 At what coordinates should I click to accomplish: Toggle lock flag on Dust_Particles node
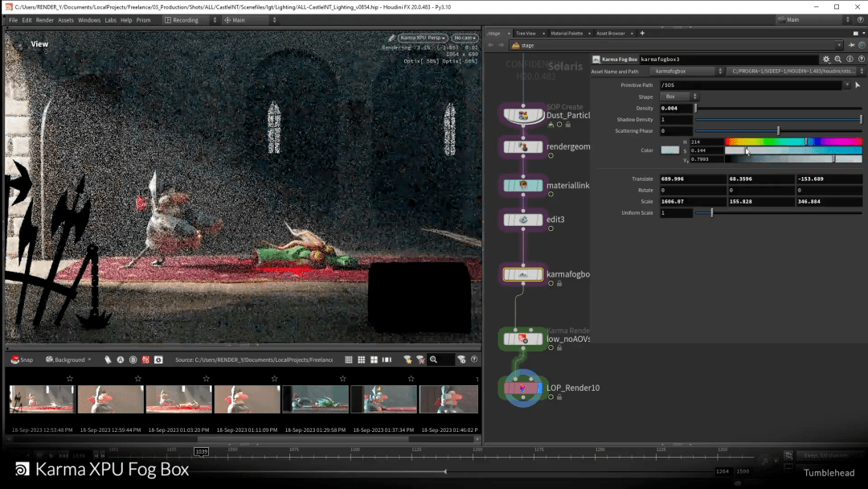(x=568, y=125)
